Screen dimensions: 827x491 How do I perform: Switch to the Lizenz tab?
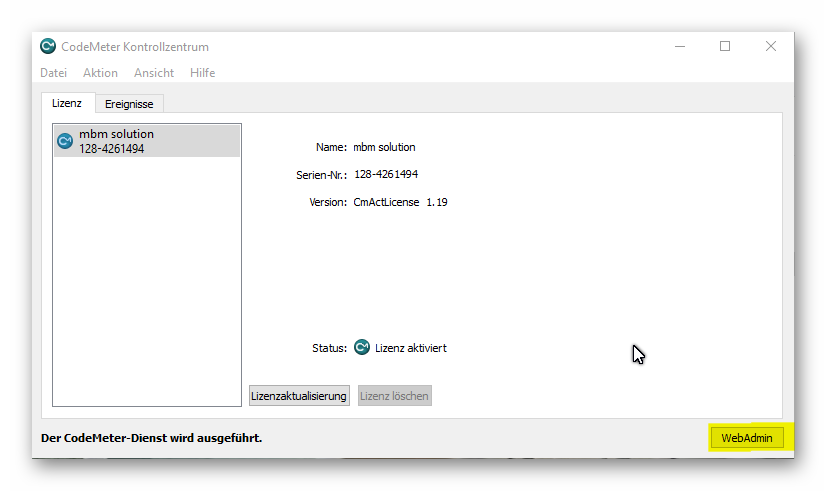tap(67, 103)
